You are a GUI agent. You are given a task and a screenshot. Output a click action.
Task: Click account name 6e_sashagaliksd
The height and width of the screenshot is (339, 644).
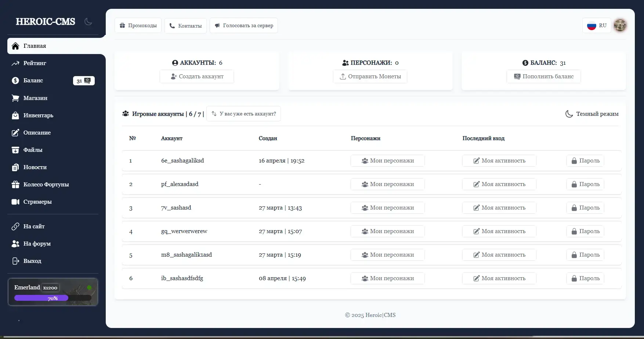pos(182,161)
